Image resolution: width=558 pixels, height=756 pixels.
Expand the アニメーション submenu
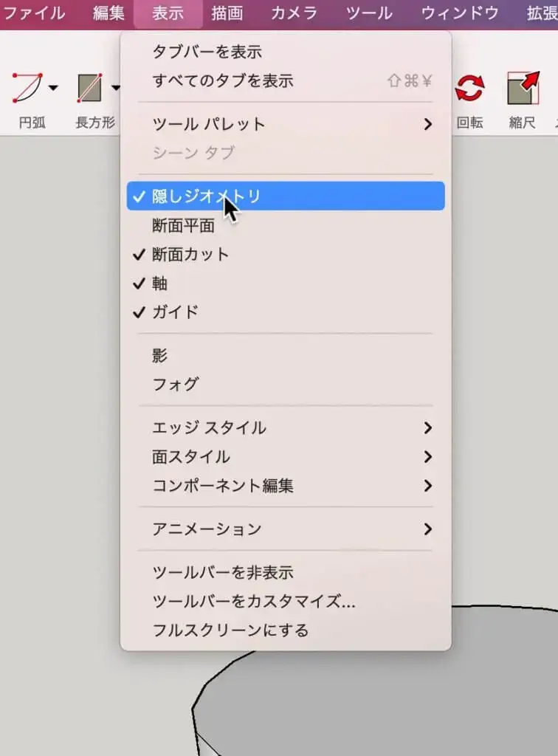(x=286, y=529)
